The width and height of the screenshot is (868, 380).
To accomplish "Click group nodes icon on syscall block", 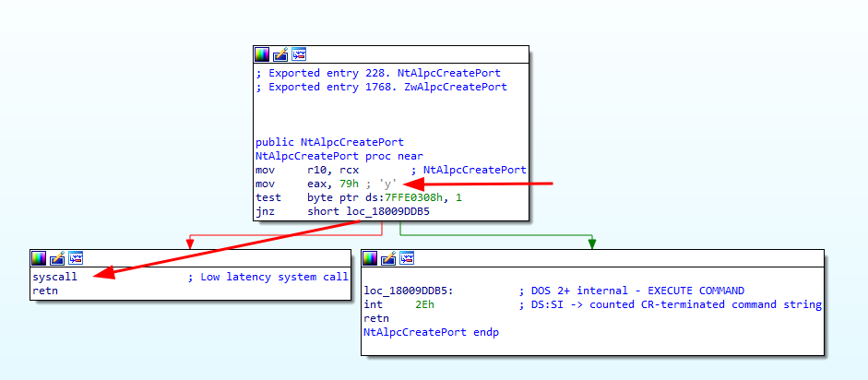I will pos(74,258).
